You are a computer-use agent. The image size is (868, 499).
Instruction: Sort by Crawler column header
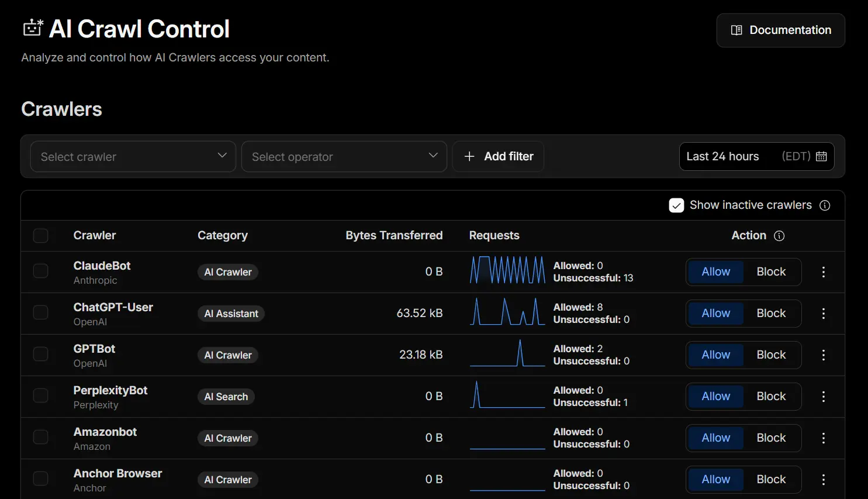tap(95, 235)
